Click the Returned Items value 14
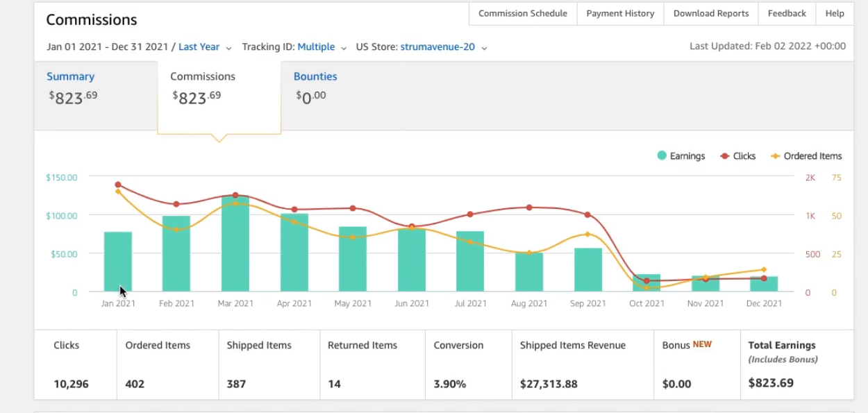The width and height of the screenshot is (868, 413). pyautogui.click(x=334, y=384)
